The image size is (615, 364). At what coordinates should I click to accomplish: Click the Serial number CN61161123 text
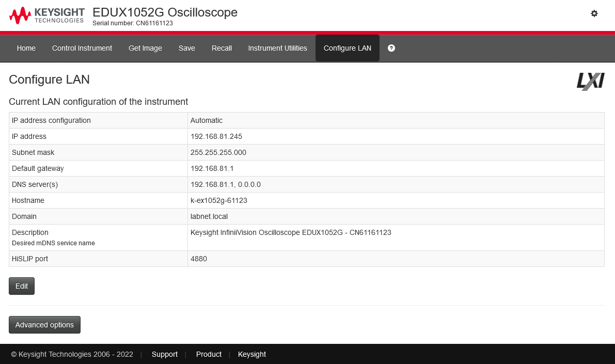133,23
